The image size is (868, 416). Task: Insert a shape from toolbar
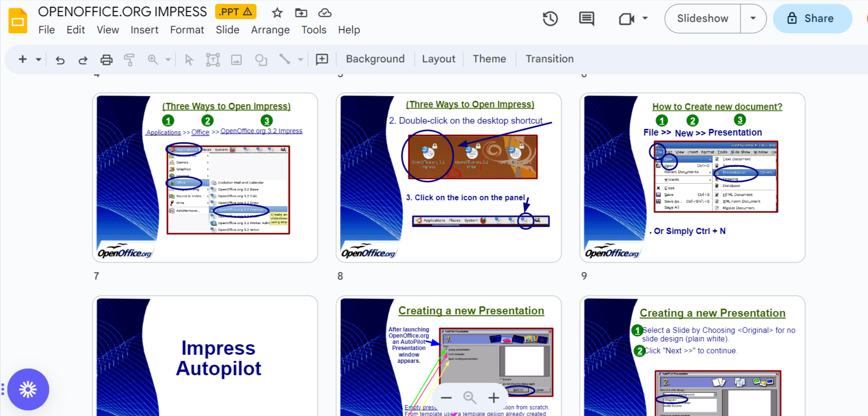(261, 59)
